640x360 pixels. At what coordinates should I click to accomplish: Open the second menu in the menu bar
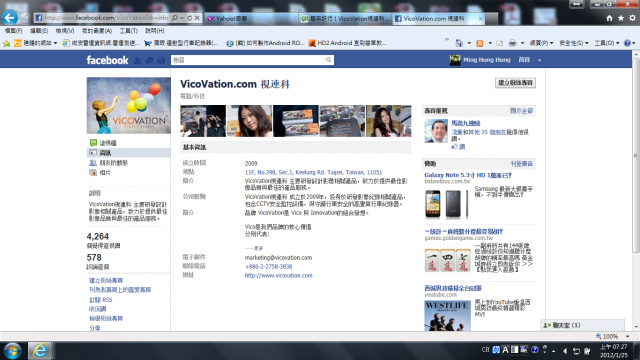(39, 31)
